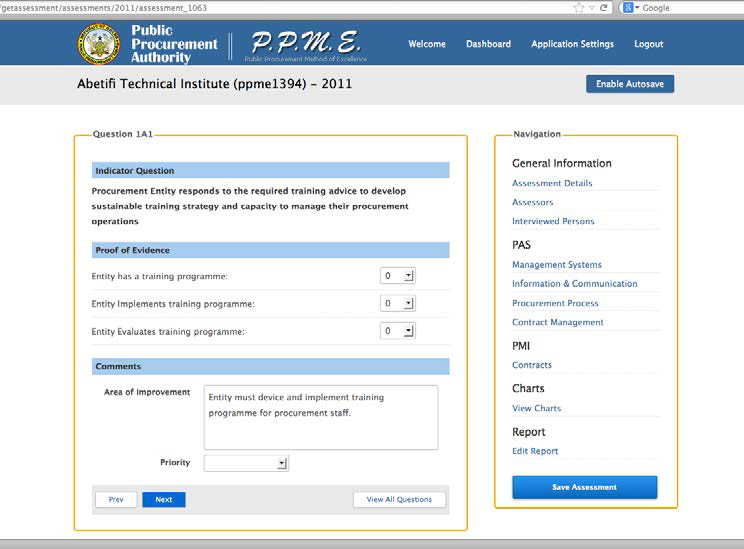Viewport: 744px width, 549px height.
Task: Open the Welcome menu item
Action: coord(427,44)
